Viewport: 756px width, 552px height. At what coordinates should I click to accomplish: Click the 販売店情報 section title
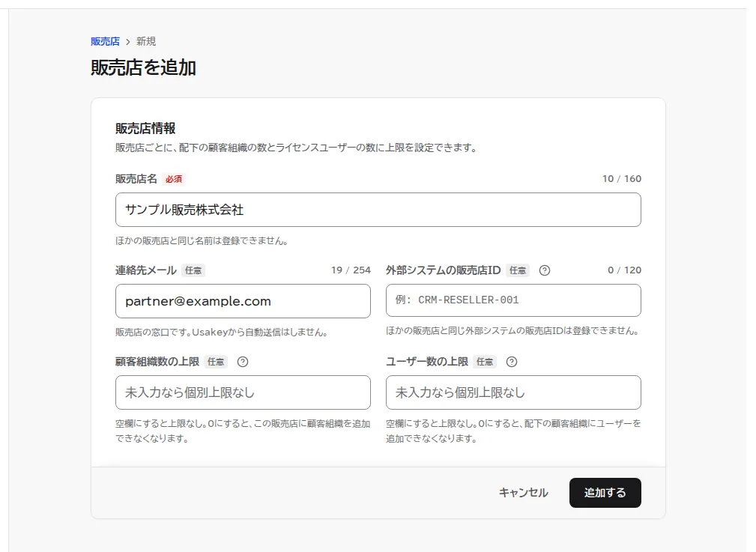pyautogui.click(x=145, y=128)
